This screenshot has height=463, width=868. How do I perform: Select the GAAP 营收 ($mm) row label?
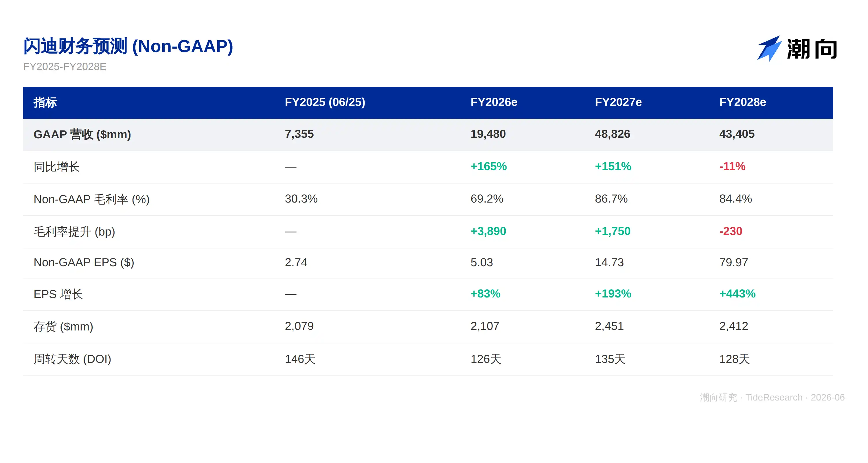tap(82, 135)
